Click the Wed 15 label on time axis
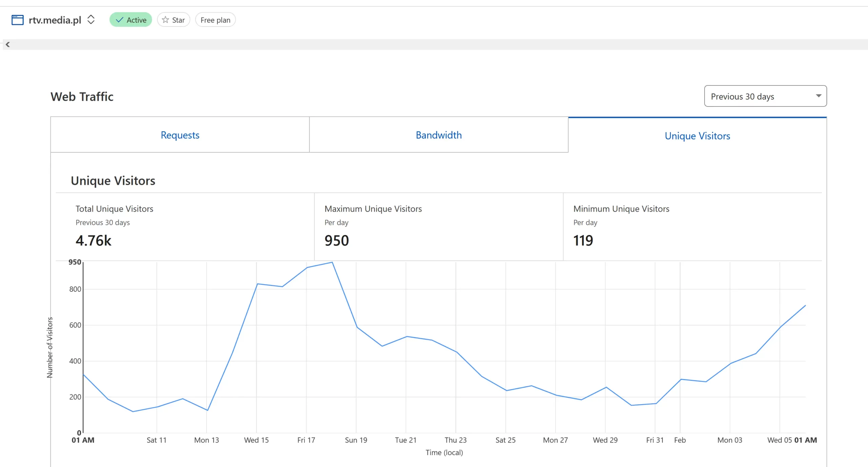The height and width of the screenshot is (467, 868). (256, 440)
